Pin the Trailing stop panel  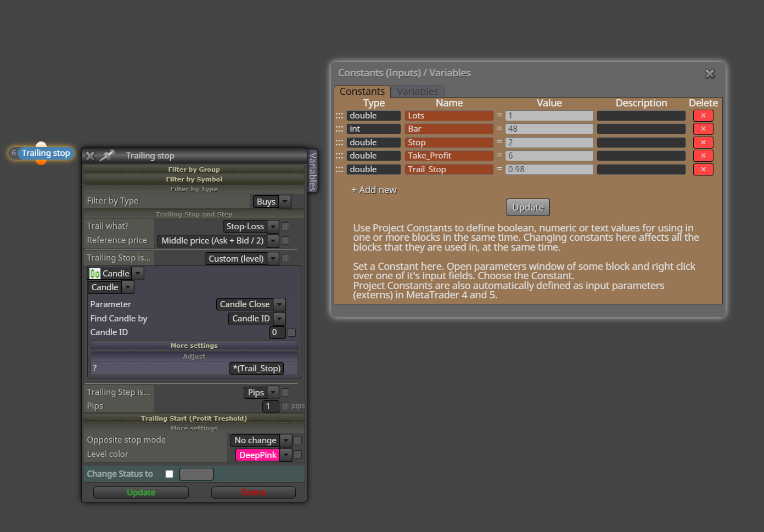[x=106, y=155]
